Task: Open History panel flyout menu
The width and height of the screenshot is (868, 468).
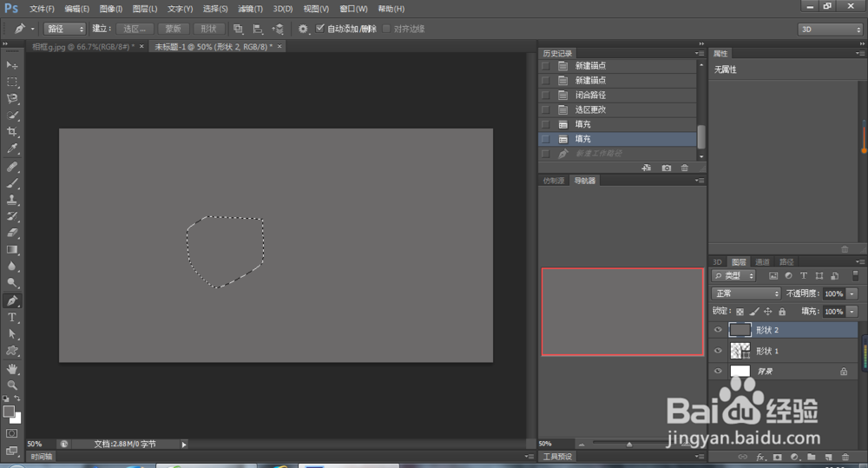Action: click(x=700, y=53)
